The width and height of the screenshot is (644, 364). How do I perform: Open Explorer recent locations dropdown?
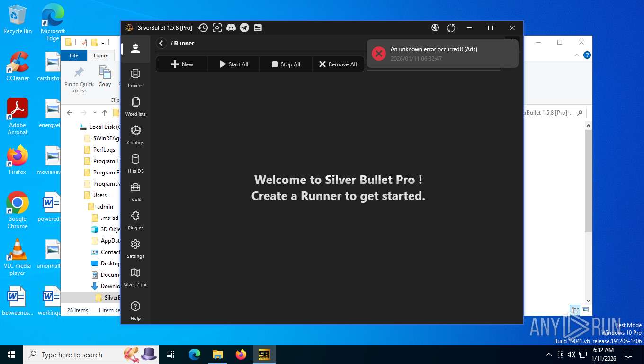coord(95,113)
